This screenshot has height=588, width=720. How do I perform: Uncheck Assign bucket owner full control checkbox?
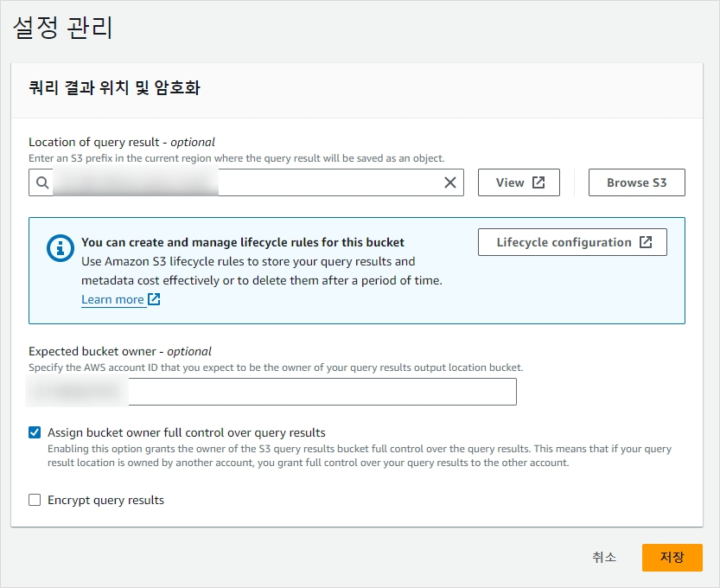point(35,432)
